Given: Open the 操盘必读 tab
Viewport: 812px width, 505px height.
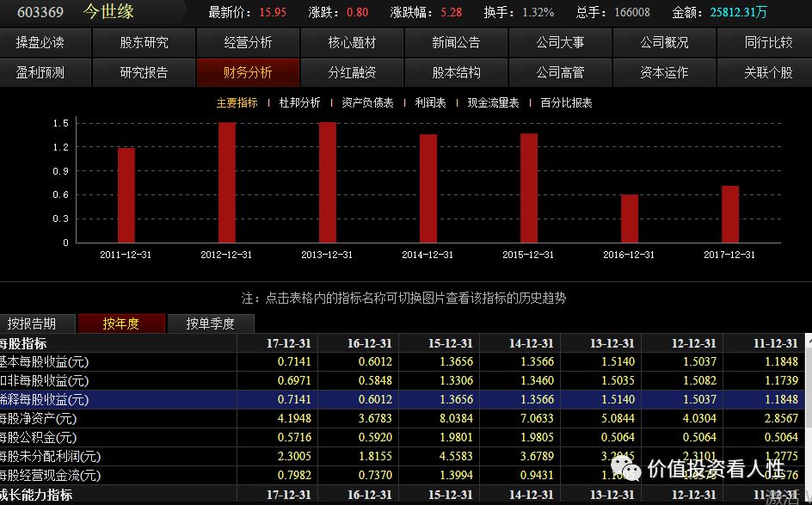Looking at the screenshot, I should coord(46,42).
